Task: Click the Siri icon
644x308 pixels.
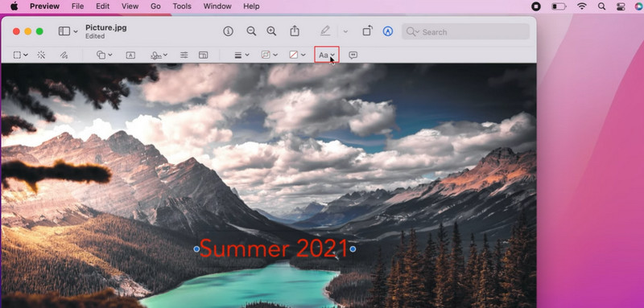Action: [639, 6]
